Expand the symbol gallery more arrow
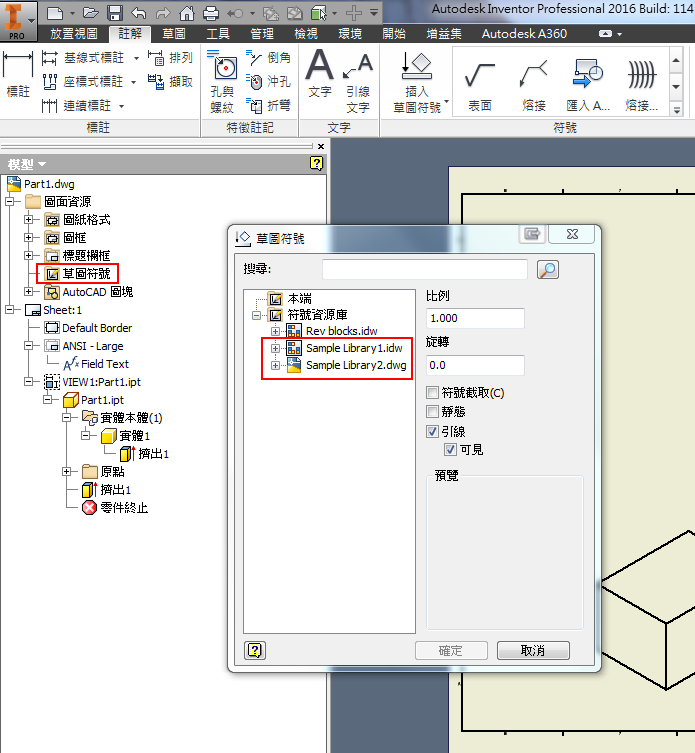Viewport: 695px width, 753px height. coord(676,109)
